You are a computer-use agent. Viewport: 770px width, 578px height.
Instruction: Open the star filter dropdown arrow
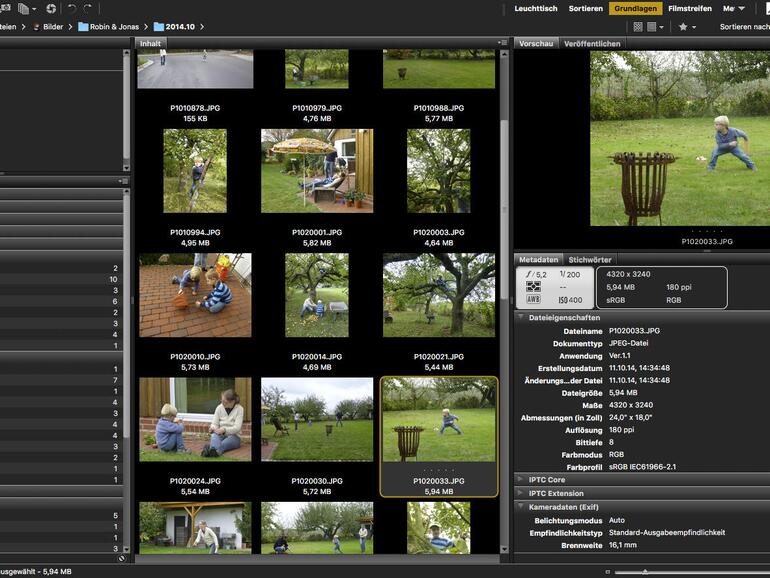[694, 28]
